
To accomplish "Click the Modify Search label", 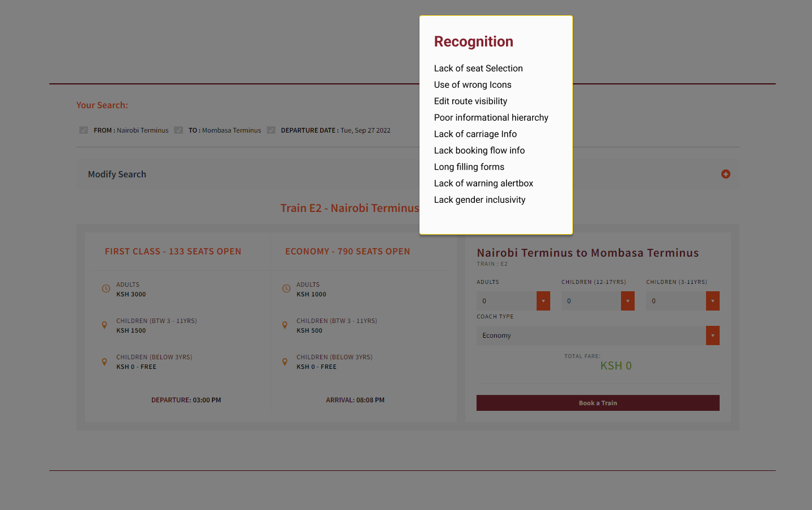I will click(x=117, y=175).
